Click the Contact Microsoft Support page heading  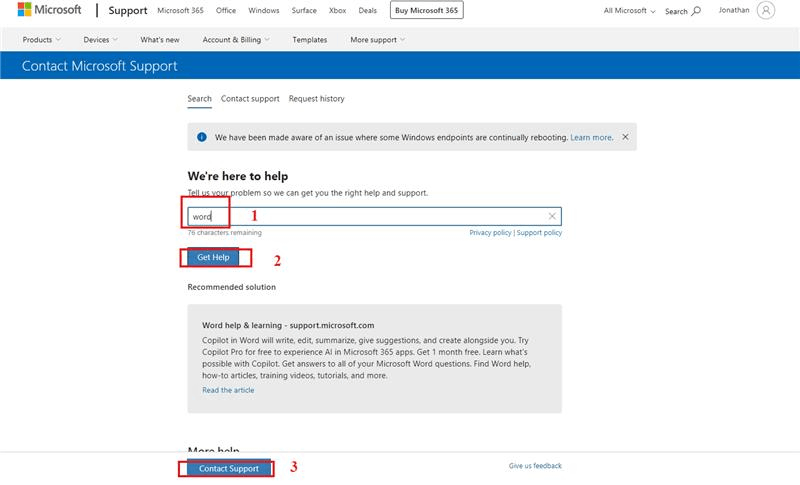(x=99, y=66)
